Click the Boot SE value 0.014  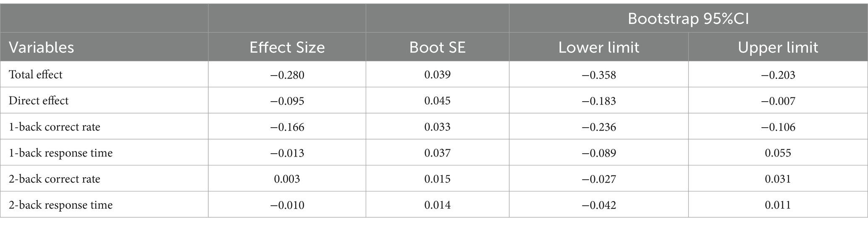[x=437, y=205]
